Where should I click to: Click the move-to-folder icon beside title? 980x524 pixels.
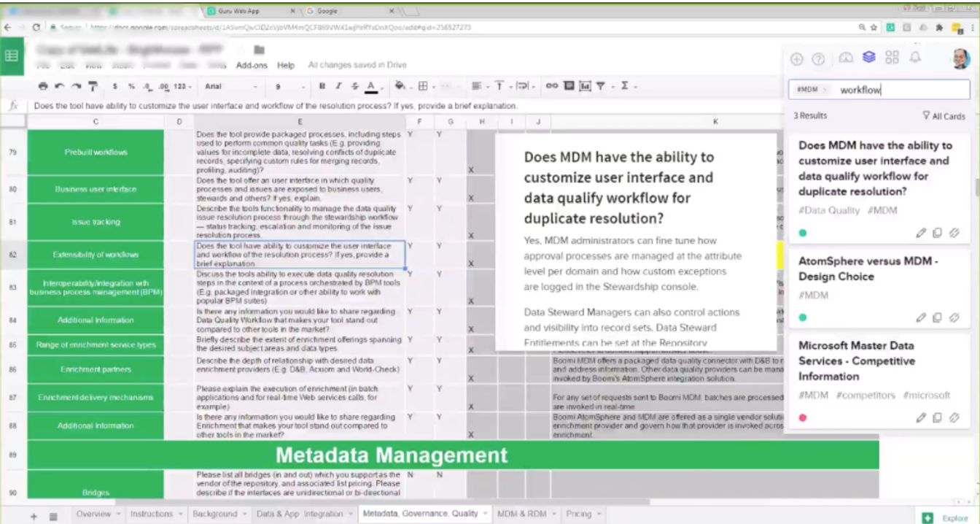click(259, 50)
